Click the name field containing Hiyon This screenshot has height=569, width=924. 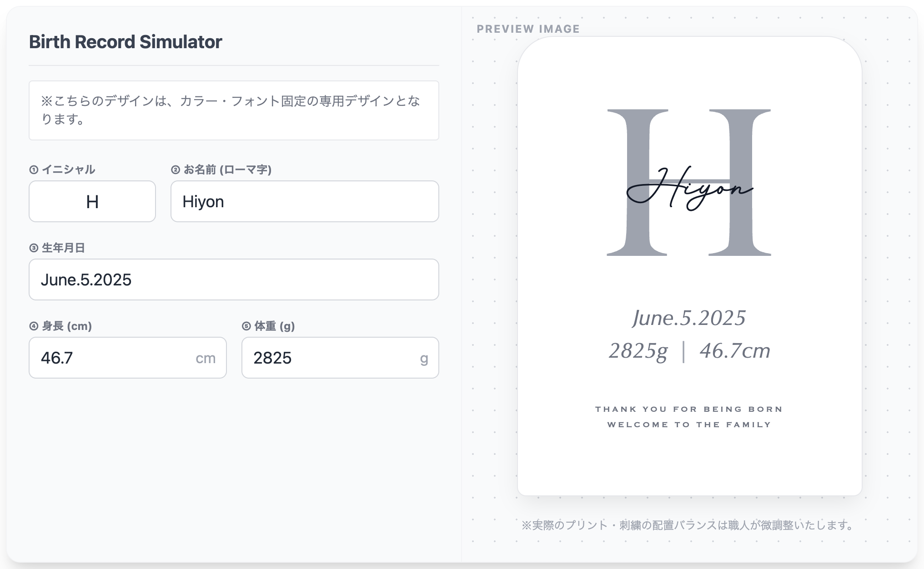pos(305,201)
